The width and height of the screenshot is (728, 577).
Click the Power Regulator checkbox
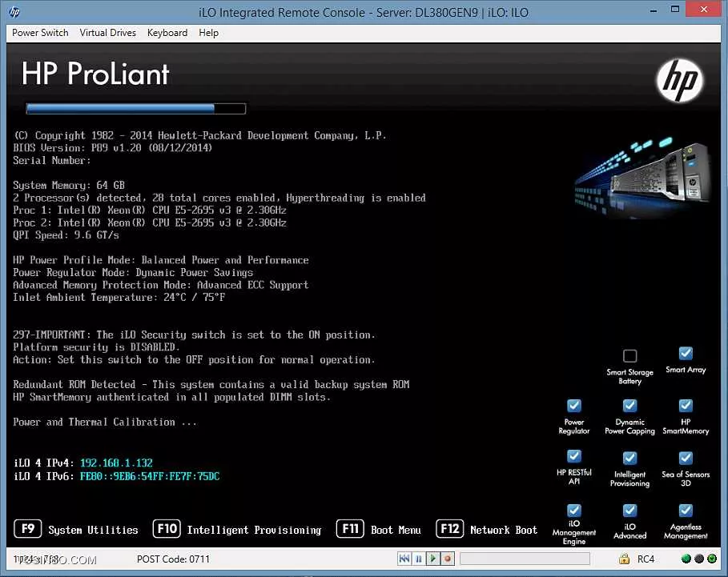(x=574, y=406)
